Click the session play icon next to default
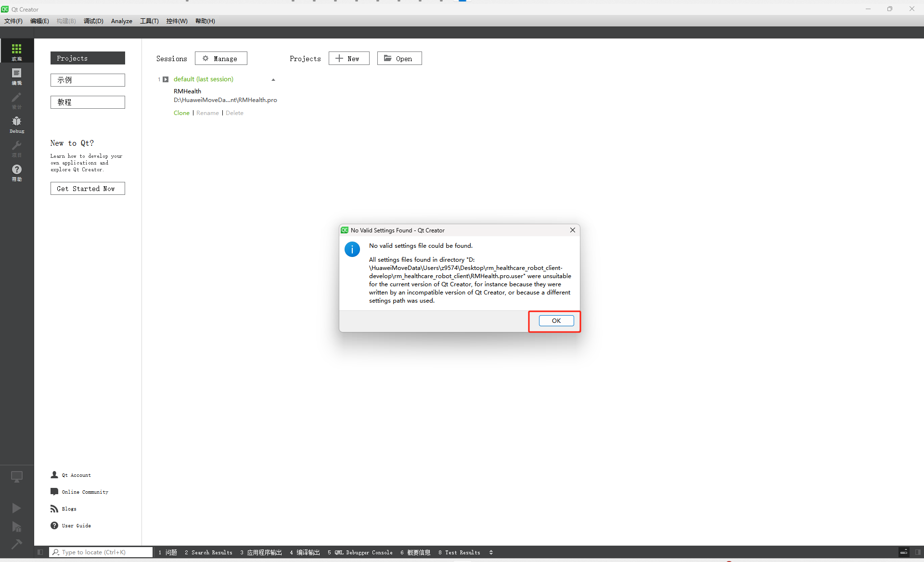 coord(166,79)
